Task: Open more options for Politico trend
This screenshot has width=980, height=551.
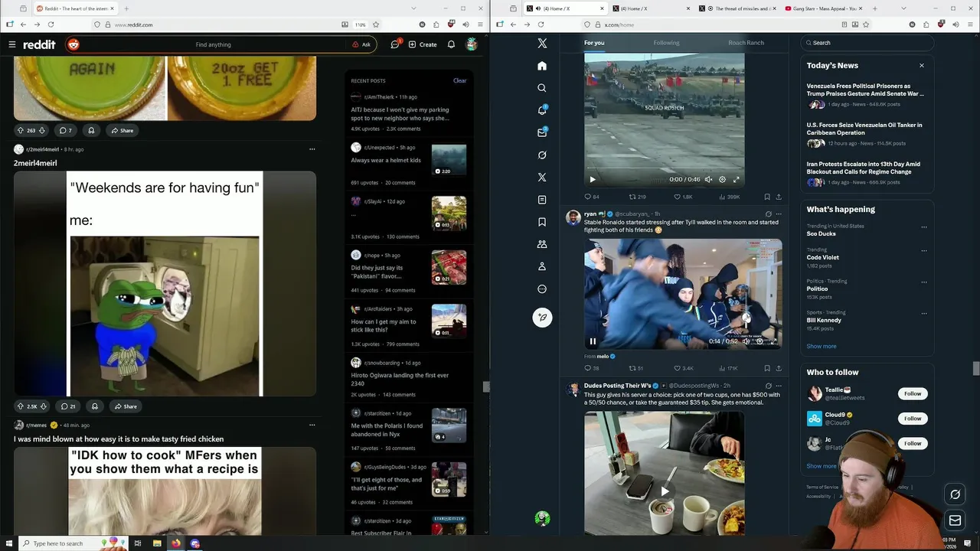Action: coord(924,282)
